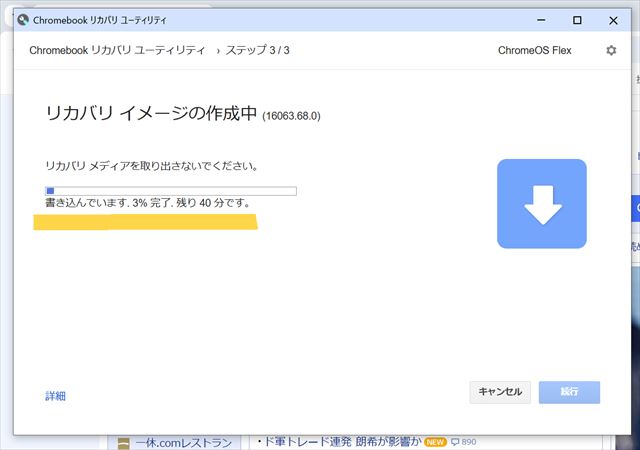Open the 詳細 details link
640x450 pixels.
point(56,396)
